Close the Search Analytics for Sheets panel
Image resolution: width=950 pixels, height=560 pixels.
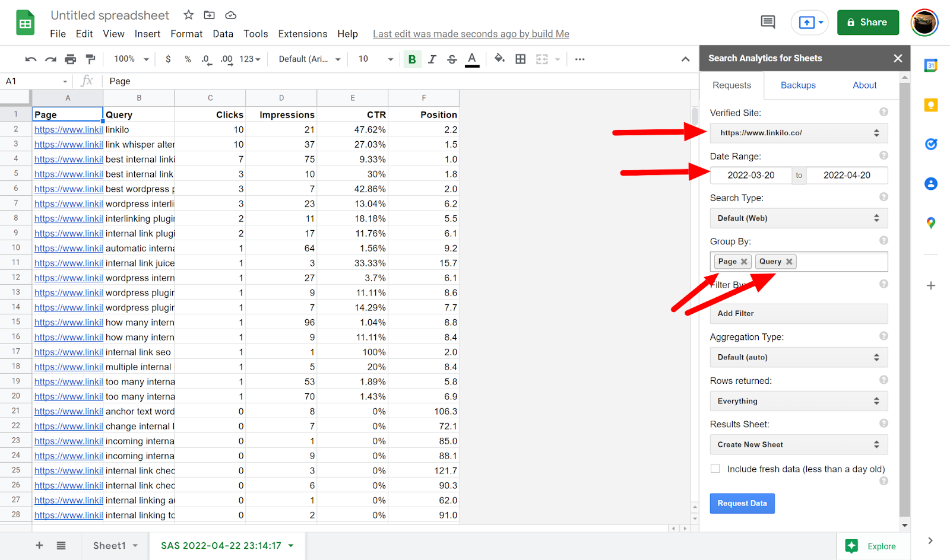point(898,58)
